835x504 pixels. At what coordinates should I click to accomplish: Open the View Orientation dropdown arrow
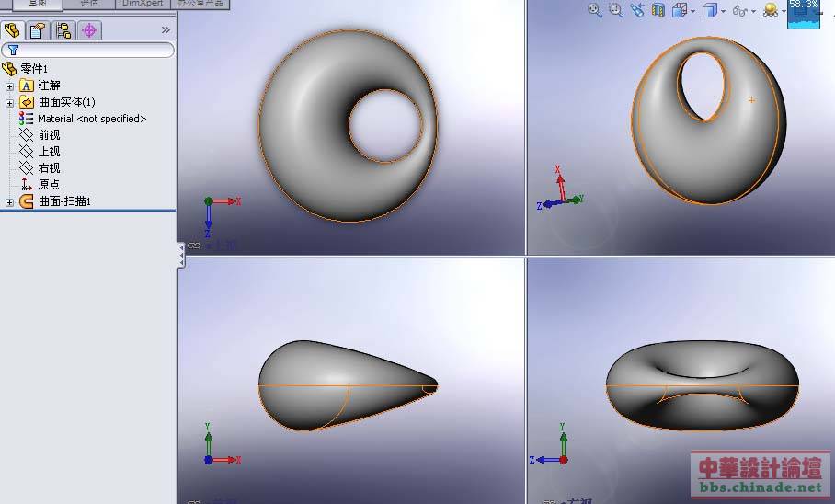(692, 11)
